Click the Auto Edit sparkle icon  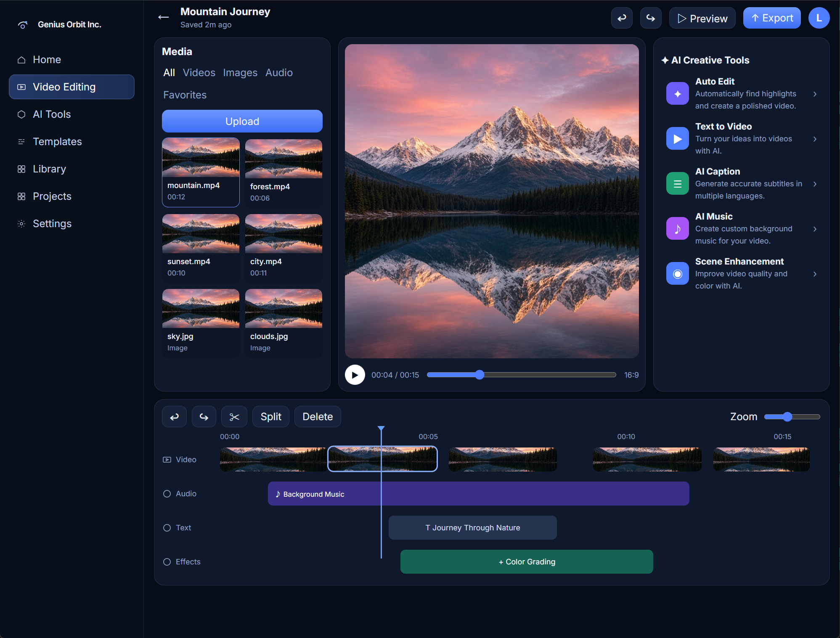[677, 93]
